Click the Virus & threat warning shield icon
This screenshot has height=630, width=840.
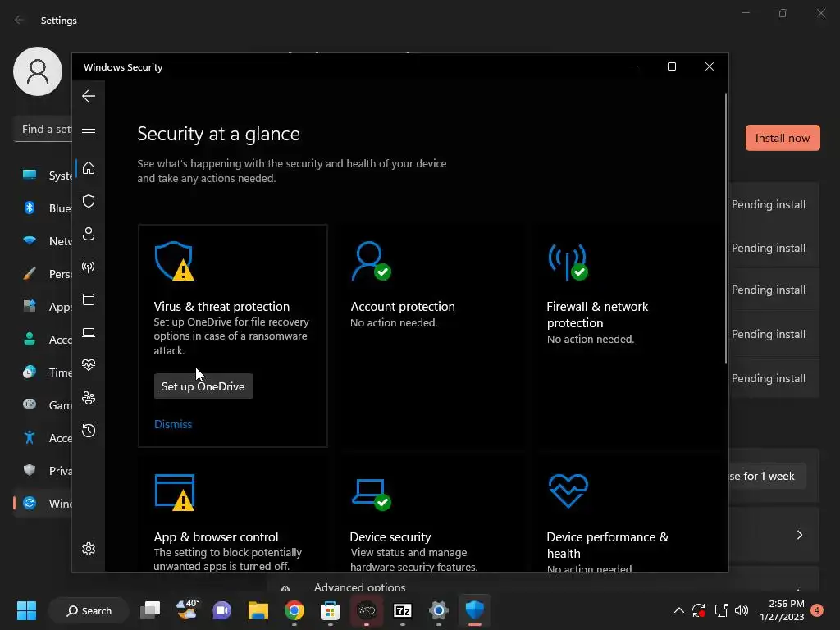(175, 261)
